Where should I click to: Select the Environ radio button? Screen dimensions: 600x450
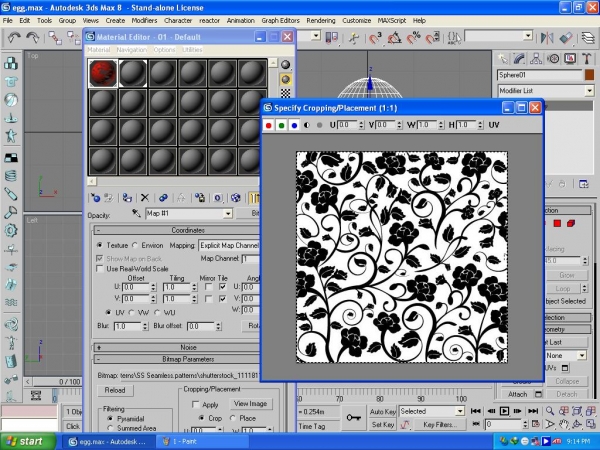[135, 245]
